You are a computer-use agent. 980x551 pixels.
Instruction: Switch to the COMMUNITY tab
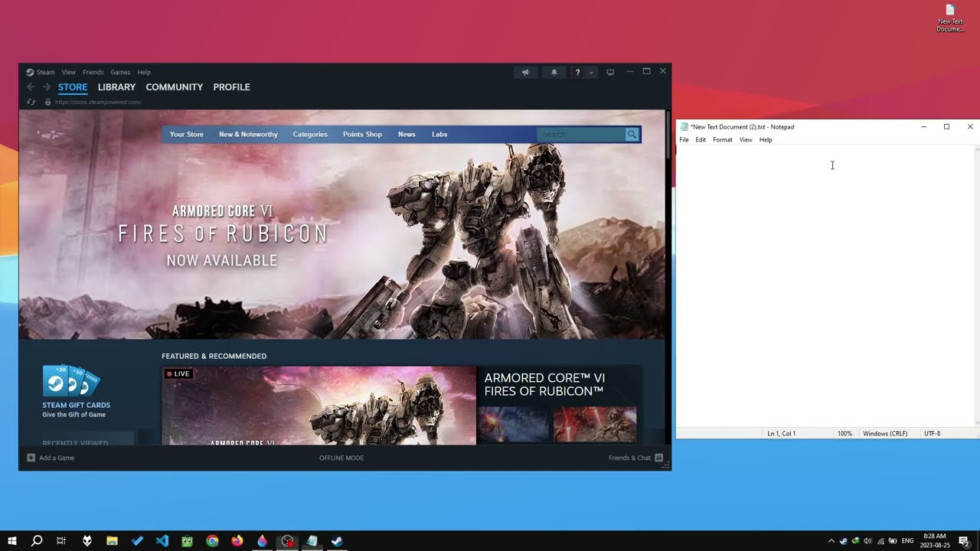(175, 87)
